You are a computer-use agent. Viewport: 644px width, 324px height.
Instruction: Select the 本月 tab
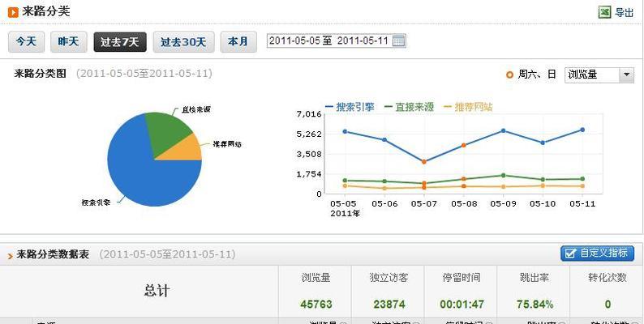[x=238, y=42]
